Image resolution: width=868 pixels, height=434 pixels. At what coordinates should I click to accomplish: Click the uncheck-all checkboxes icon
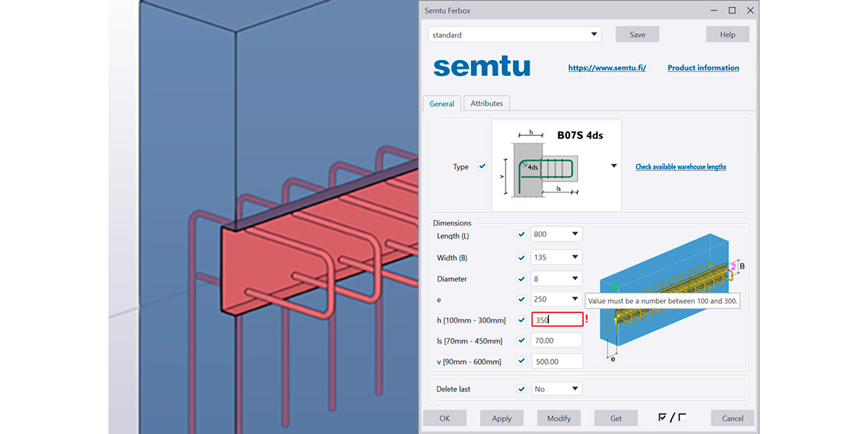[682, 417]
